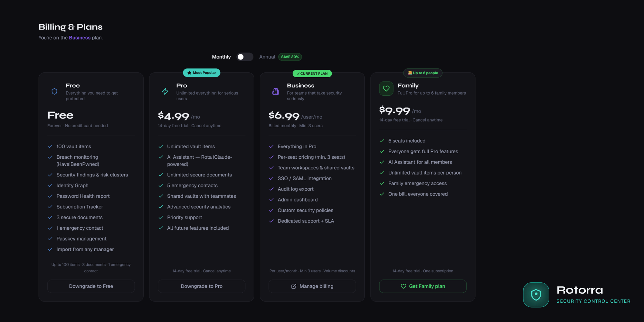This screenshot has height=322, width=644.
Task: Click the SAVE 20% badge next to Annual
Action: tap(290, 57)
